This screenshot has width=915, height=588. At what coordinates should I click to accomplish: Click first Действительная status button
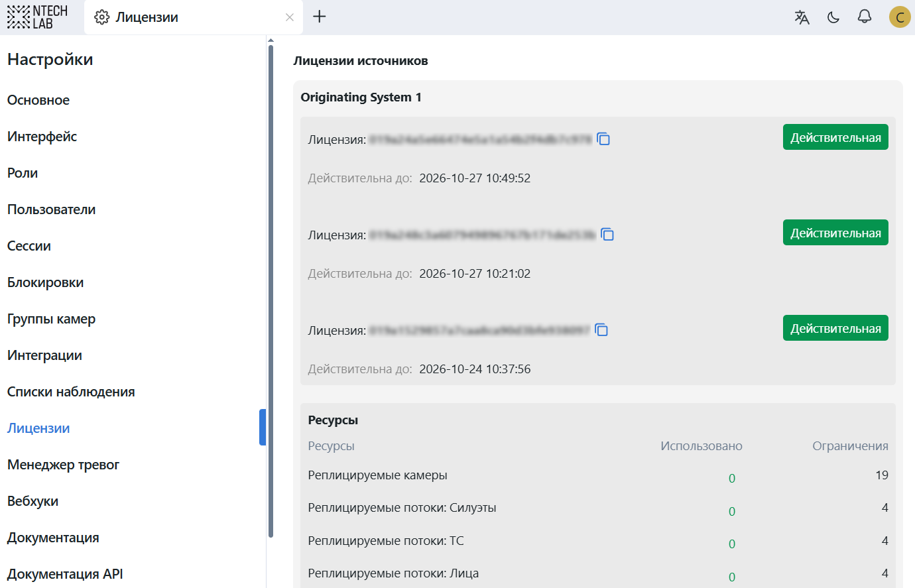tap(835, 138)
